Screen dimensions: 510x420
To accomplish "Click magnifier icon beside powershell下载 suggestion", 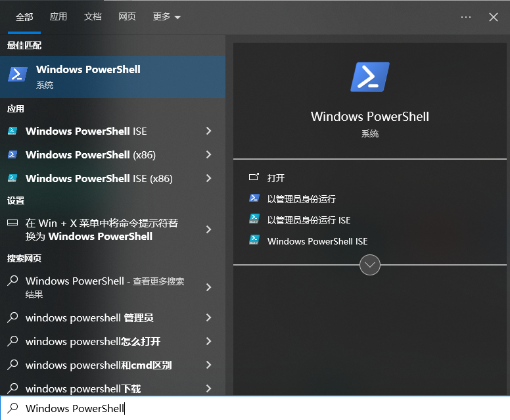I will pyautogui.click(x=12, y=388).
